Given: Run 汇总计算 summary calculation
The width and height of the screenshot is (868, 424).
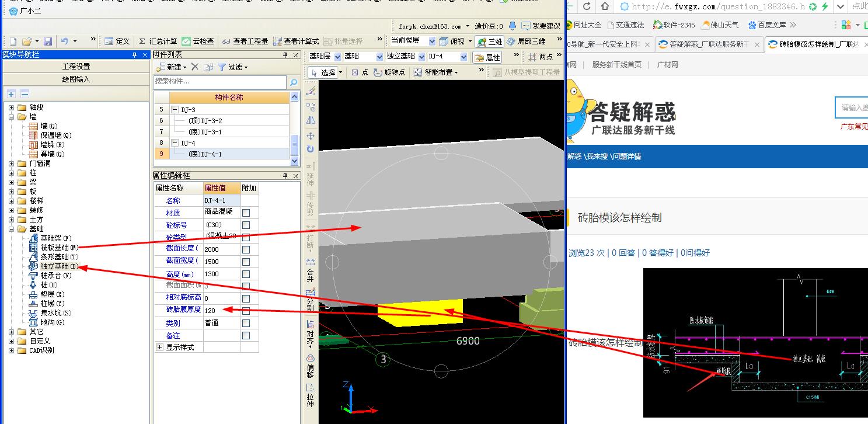Looking at the screenshot, I should coord(158,41).
